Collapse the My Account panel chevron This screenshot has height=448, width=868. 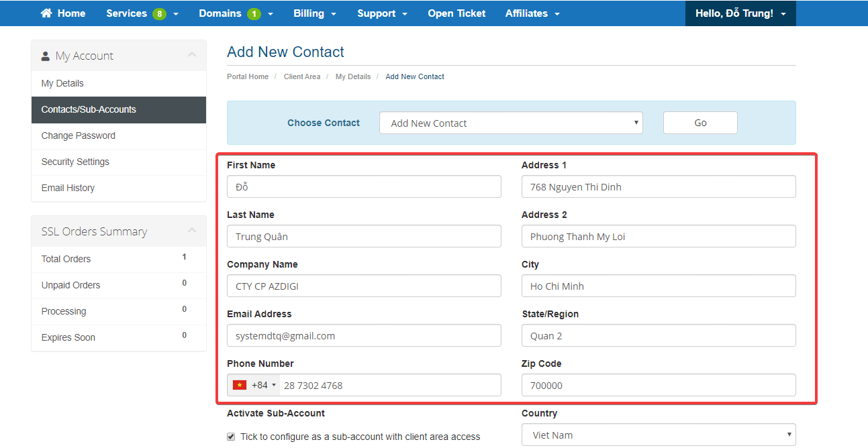pyautogui.click(x=192, y=56)
